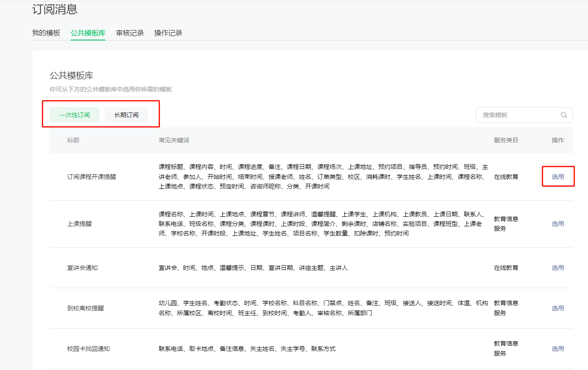
Task: Open the 审核记录 tab
Action: [130, 33]
